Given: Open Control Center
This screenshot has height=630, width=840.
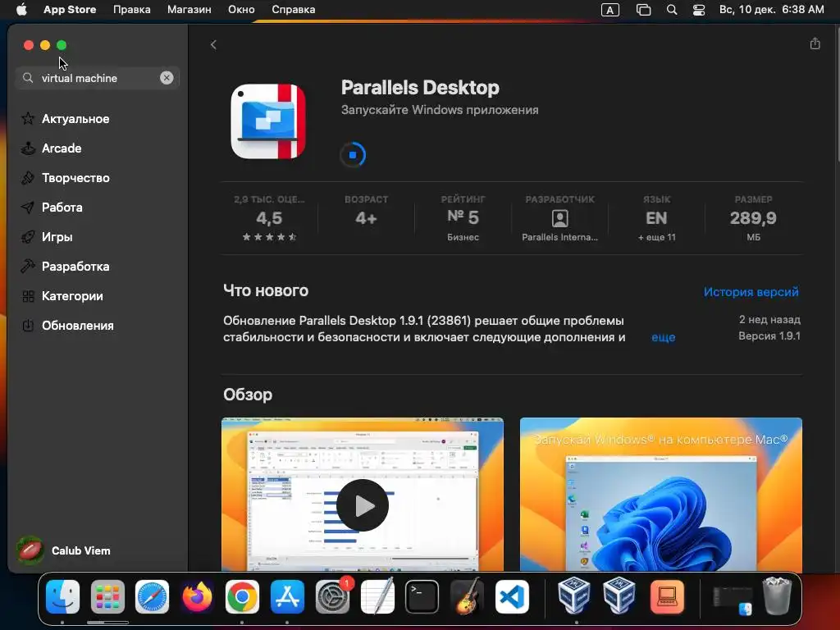Looking at the screenshot, I should coord(699,10).
